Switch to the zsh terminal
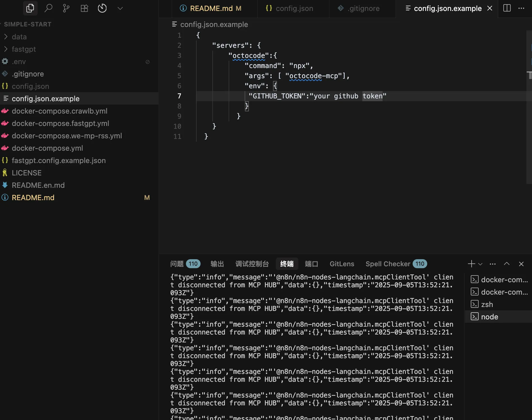 point(499,304)
